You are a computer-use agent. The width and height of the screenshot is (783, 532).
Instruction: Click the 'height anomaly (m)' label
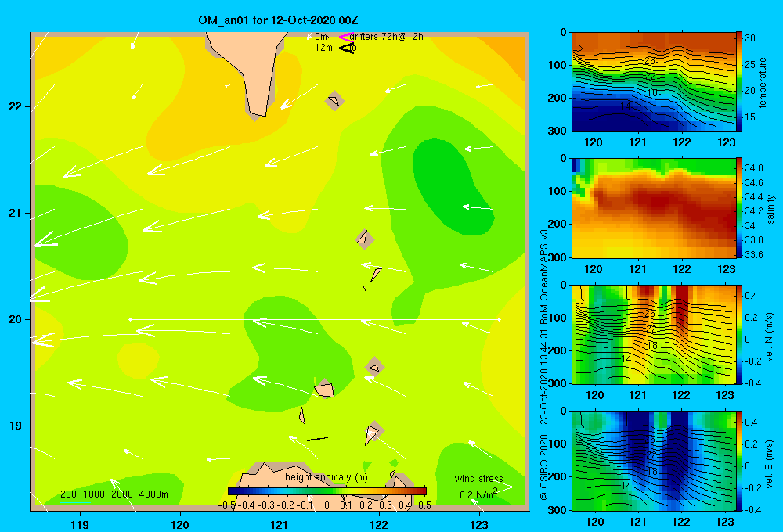click(x=327, y=477)
